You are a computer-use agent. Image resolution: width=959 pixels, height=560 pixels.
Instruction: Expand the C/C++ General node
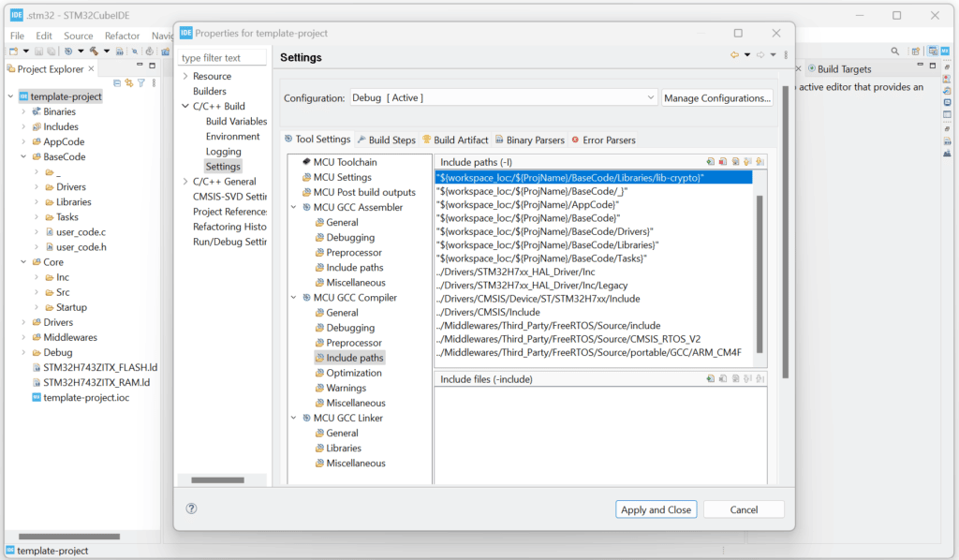[185, 182]
